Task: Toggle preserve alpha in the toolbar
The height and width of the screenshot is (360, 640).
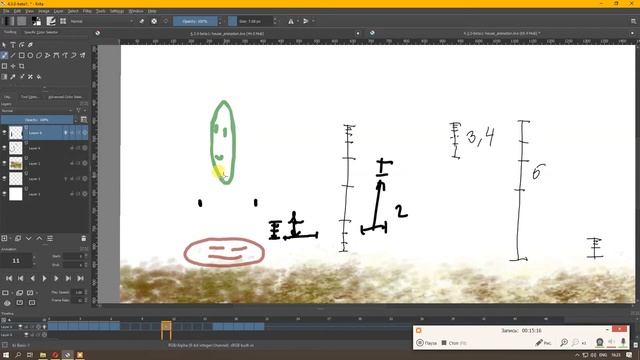Action: tap(154, 21)
